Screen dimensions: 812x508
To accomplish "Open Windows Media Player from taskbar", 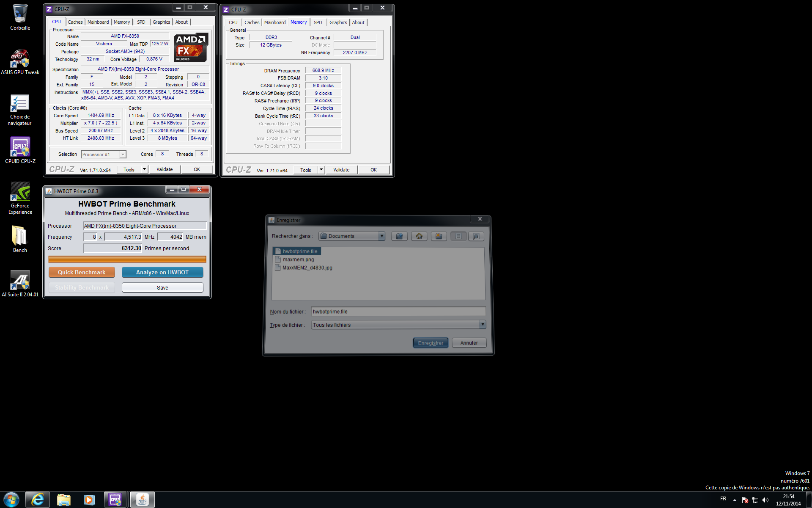I will point(89,500).
